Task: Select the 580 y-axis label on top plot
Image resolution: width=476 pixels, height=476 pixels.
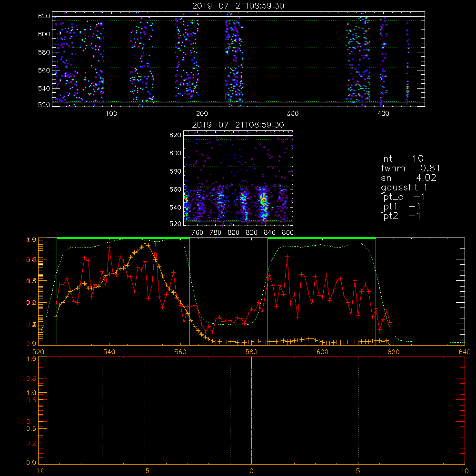Action: pyautogui.click(x=44, y=52)
